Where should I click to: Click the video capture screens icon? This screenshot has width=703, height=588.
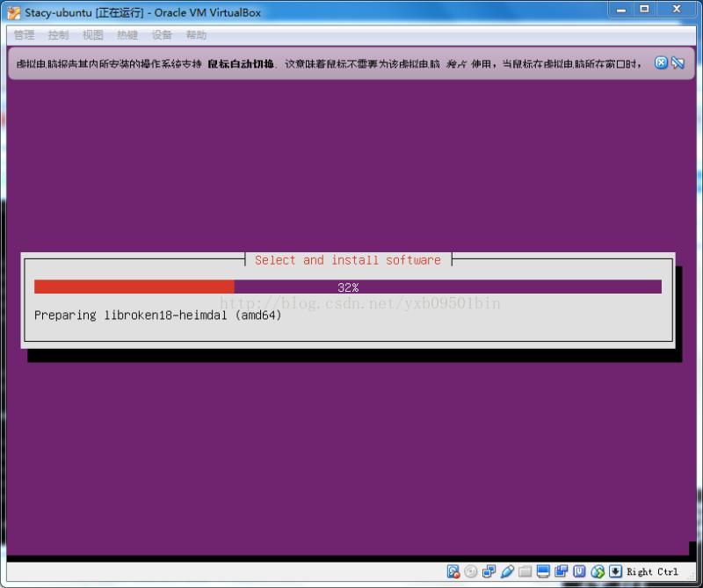[x=561, y=571]
